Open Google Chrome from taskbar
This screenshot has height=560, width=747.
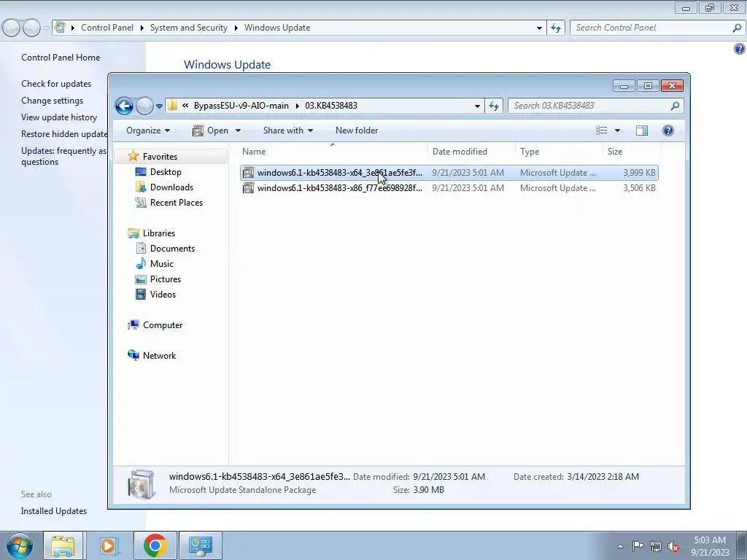155,545
